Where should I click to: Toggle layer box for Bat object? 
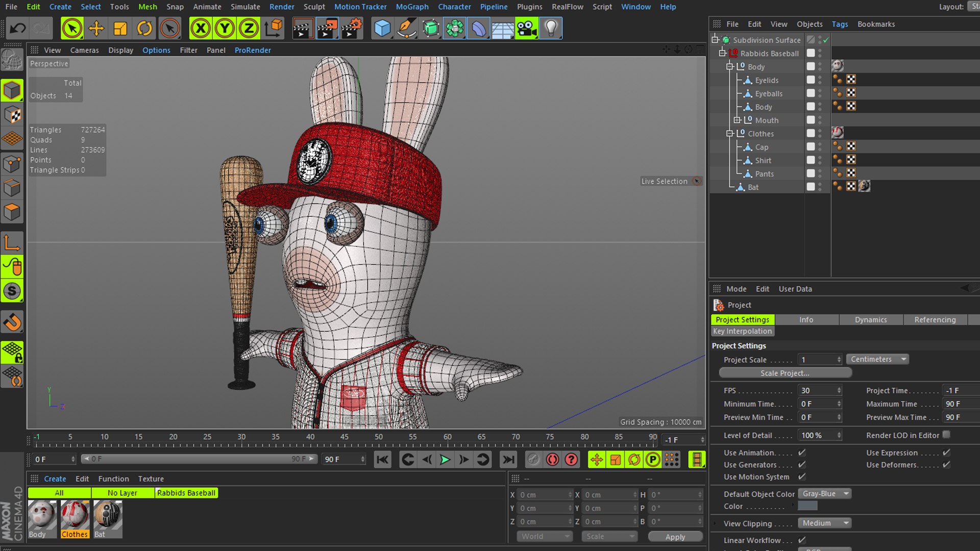click(x=811, y=187)
